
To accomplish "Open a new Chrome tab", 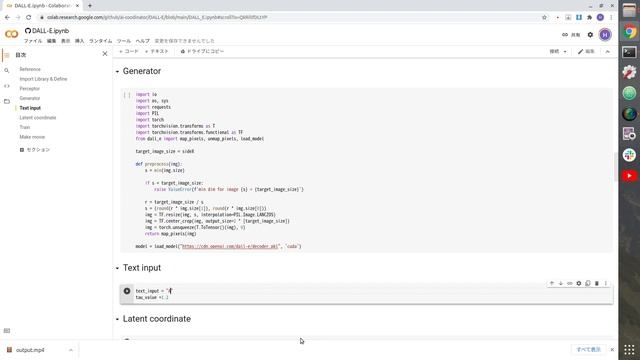I will point(90,6).
